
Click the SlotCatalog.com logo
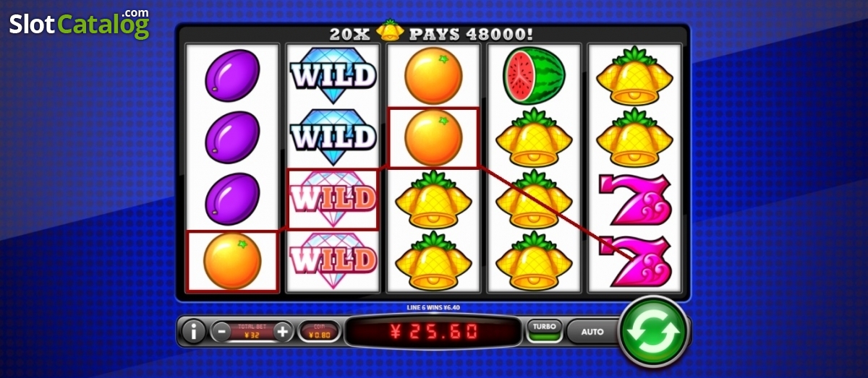pyautogui.click(x=80, y=25)
